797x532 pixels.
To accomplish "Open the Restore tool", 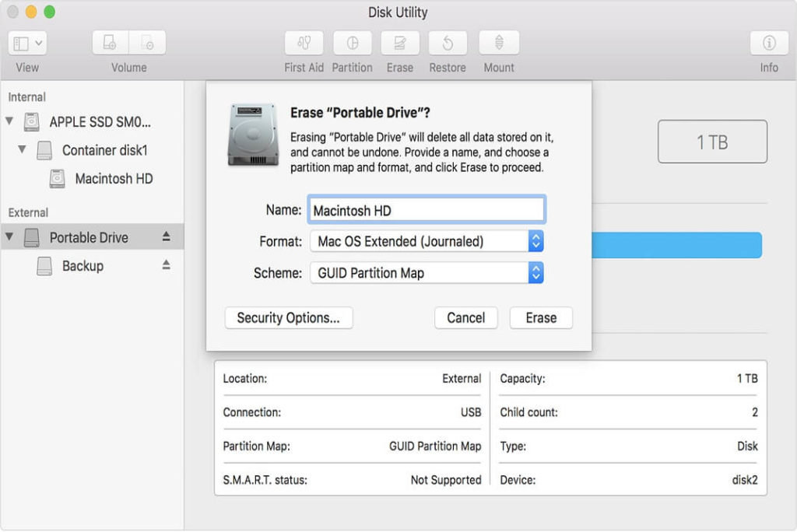I will point(447,43).
